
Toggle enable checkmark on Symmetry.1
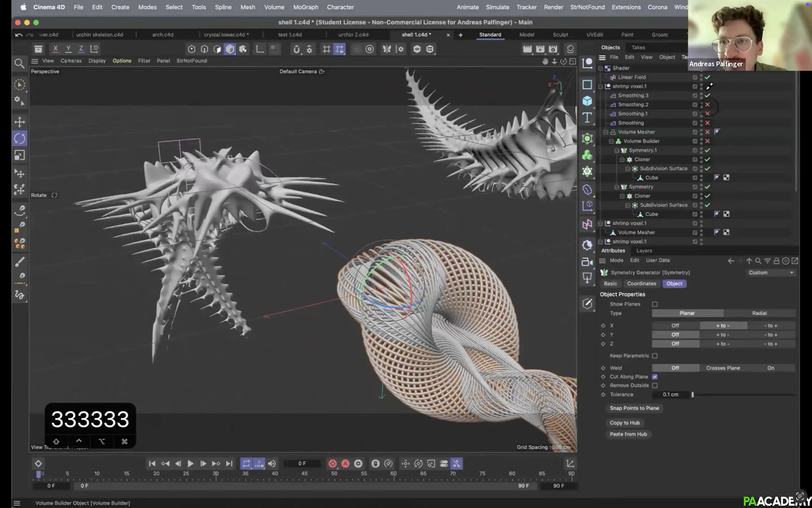click(x=707, y=150)
